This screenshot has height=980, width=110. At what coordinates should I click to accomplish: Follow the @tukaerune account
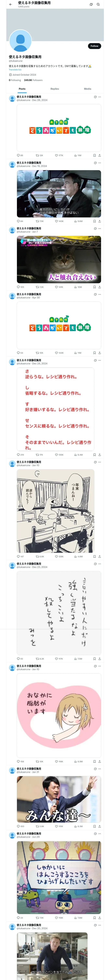point(95,46)
